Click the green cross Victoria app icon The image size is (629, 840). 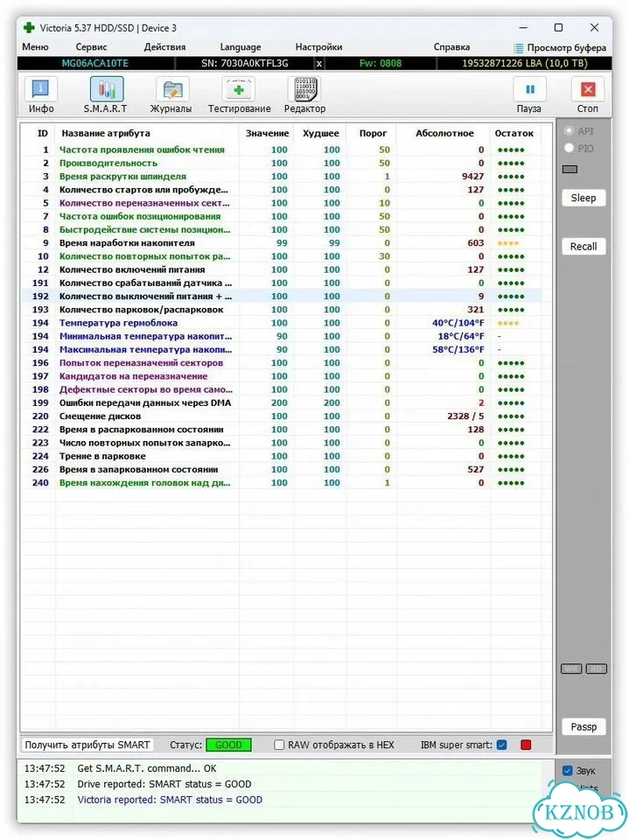pyautogui.click(x=29, y=28)
